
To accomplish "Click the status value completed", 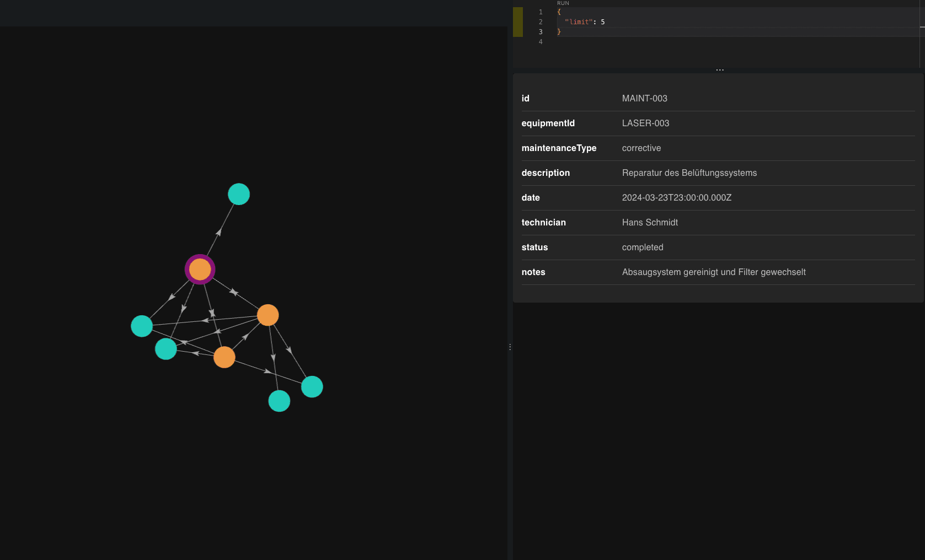I will pyautogui.click(x=643, y=247).
